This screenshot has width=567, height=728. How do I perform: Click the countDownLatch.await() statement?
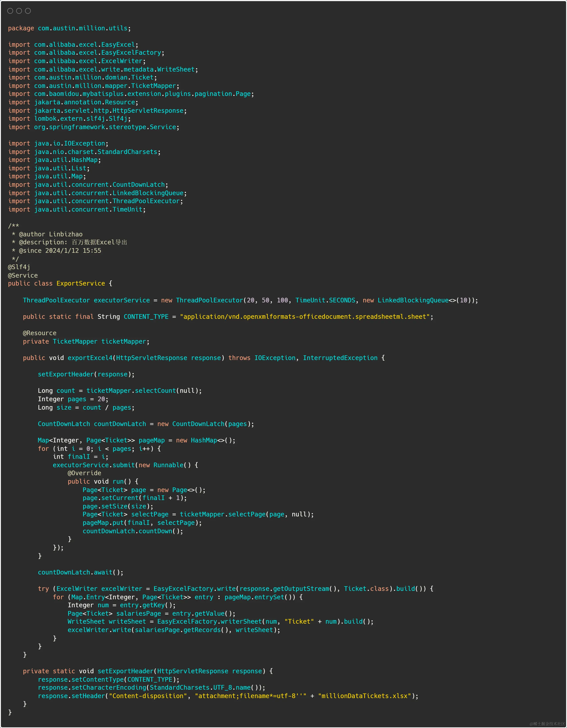pos(80,572)
